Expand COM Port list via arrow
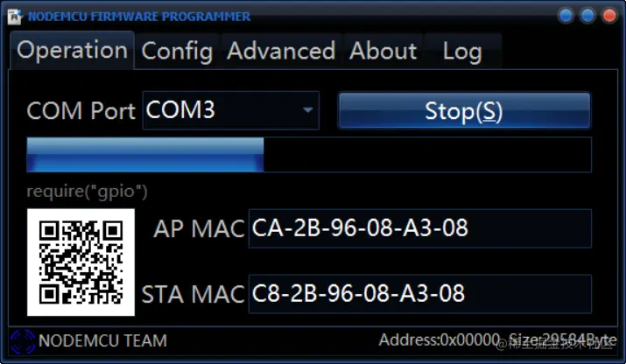The height and width of the screenshot is (364, 626). pos(307,110)
